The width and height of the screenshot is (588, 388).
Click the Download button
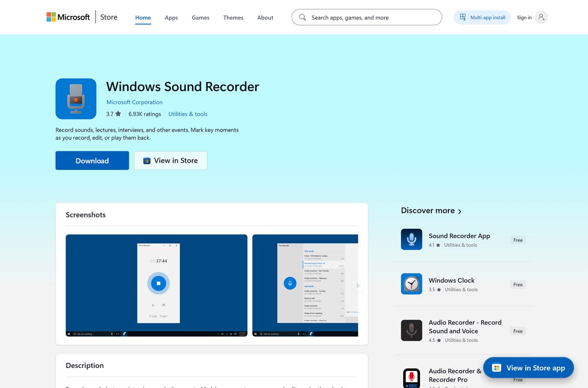point(92,161)
